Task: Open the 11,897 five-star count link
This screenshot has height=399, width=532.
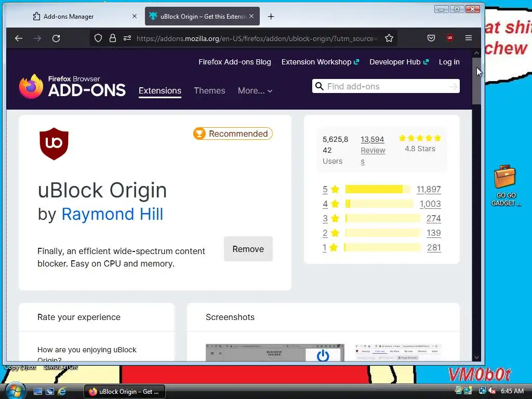Action: [x=429, y=189]
